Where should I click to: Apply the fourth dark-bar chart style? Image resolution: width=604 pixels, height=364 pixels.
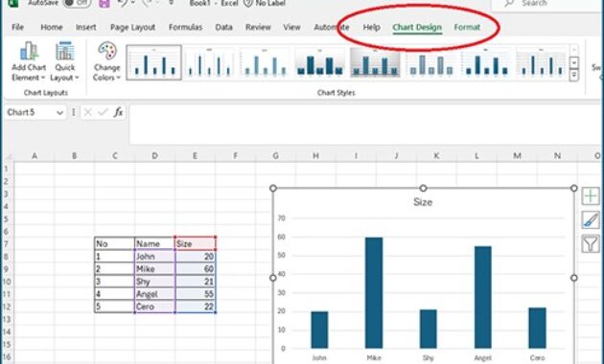click(319, 62)
